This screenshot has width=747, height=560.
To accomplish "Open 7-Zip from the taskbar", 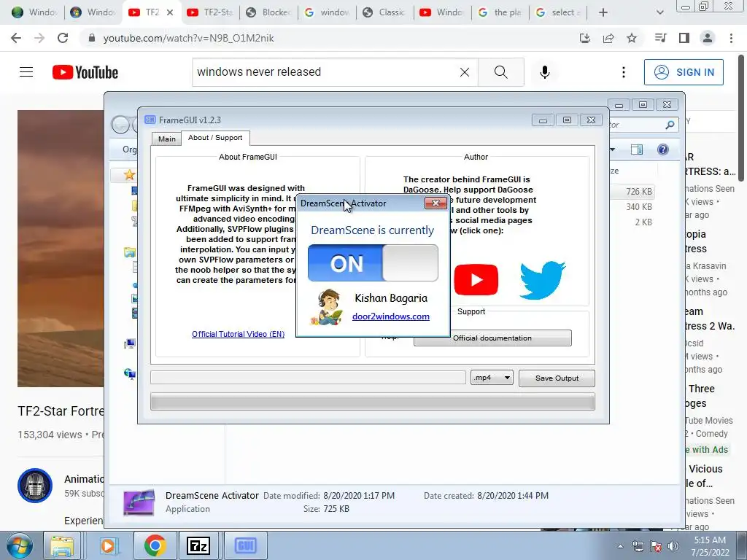I will [x=198, y=545].
